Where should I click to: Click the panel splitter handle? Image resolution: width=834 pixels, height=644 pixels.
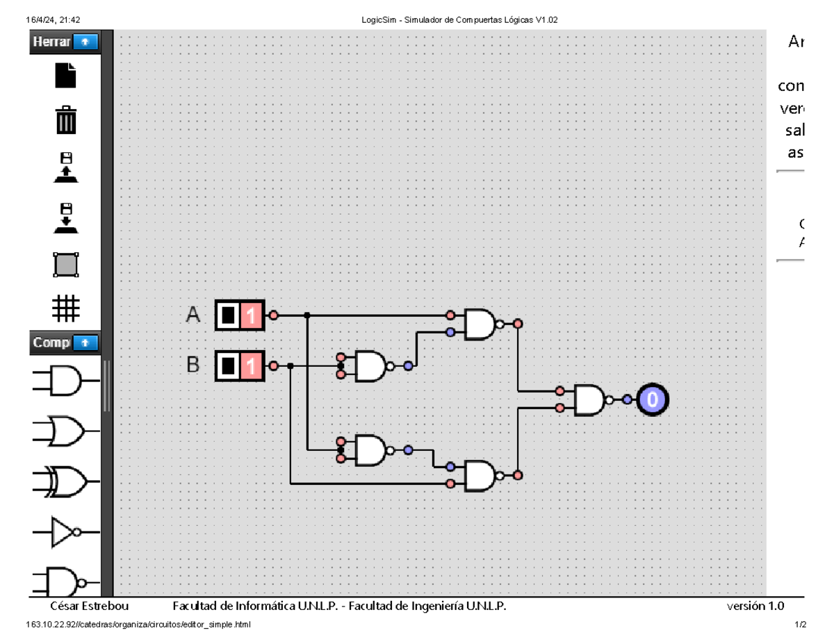(x=106, y=386)
